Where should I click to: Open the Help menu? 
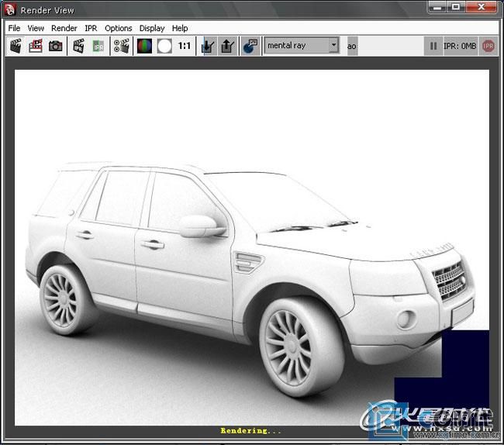click(180, 28)
